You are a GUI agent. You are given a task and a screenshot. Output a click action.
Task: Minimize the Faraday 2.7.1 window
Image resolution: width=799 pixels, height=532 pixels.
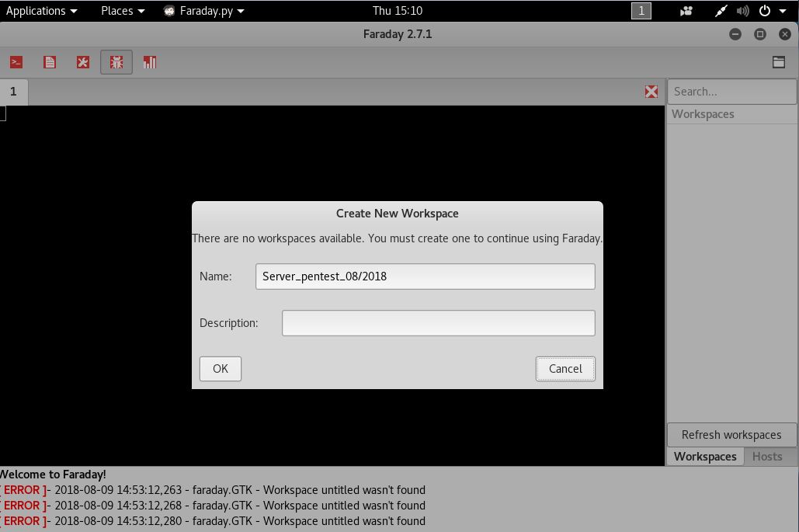[735, 34]
